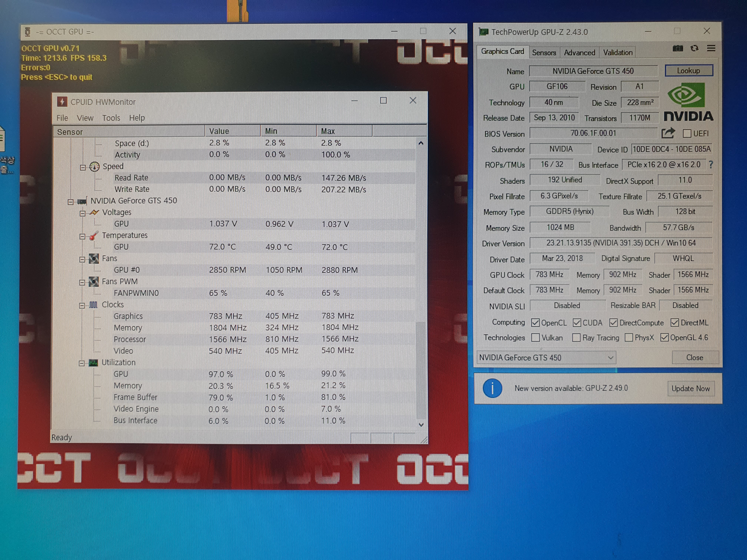747x560 pixels.
Task: Switch to the Sensors tab in GPU-Z
Action: [544, 53]
